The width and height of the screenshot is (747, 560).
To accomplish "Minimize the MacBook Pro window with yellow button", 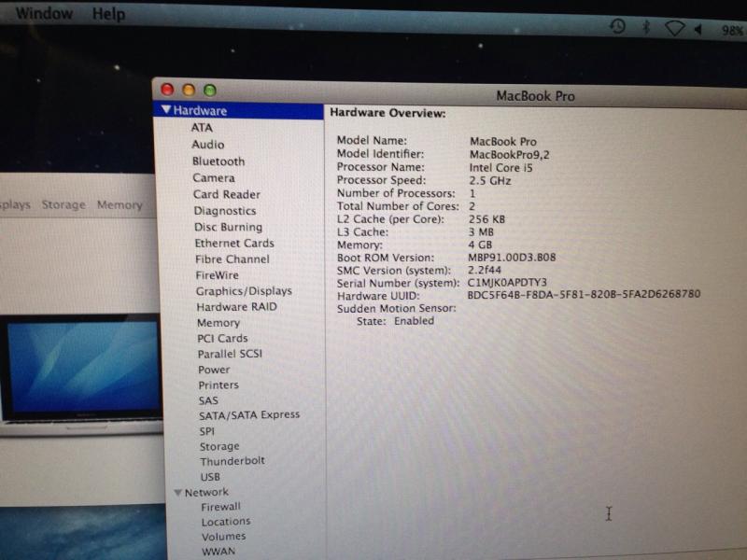I will [x=189, y=90].
